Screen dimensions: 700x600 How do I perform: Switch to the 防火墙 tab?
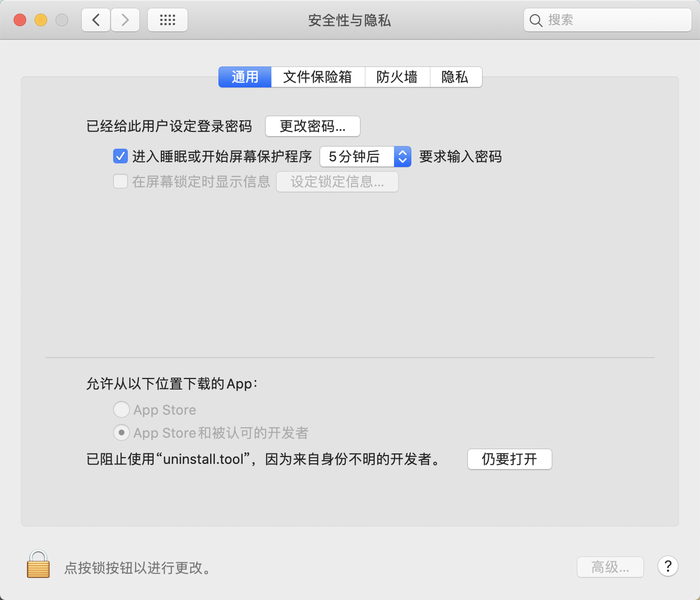(x=397, y=77)
